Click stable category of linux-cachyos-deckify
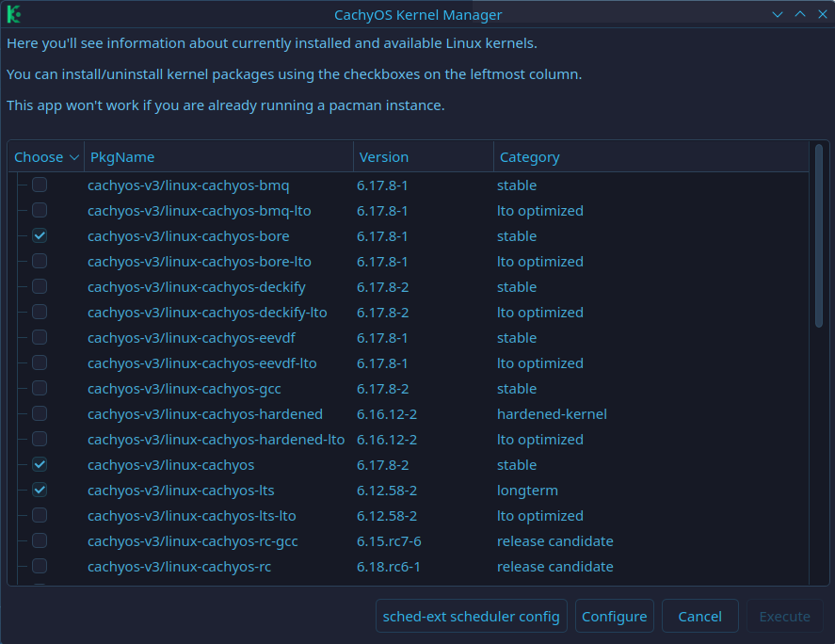835x644 pixels. tap(517, 287)
